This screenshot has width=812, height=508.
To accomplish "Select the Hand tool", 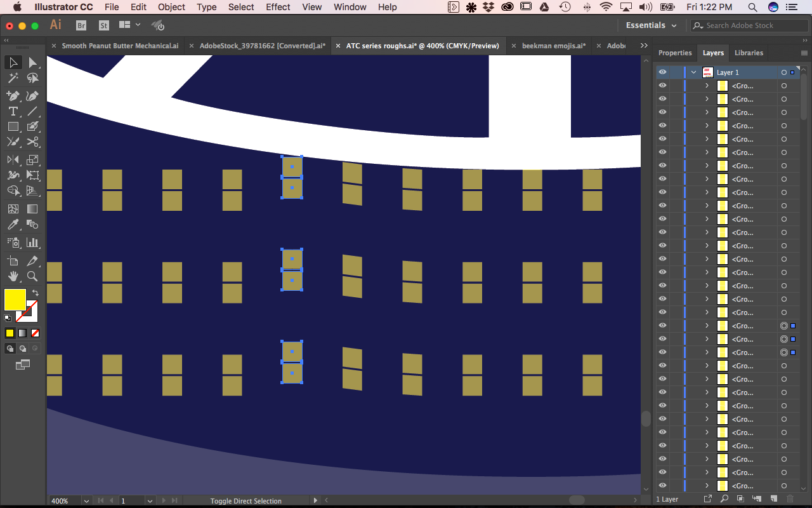I will click(13, 276).
